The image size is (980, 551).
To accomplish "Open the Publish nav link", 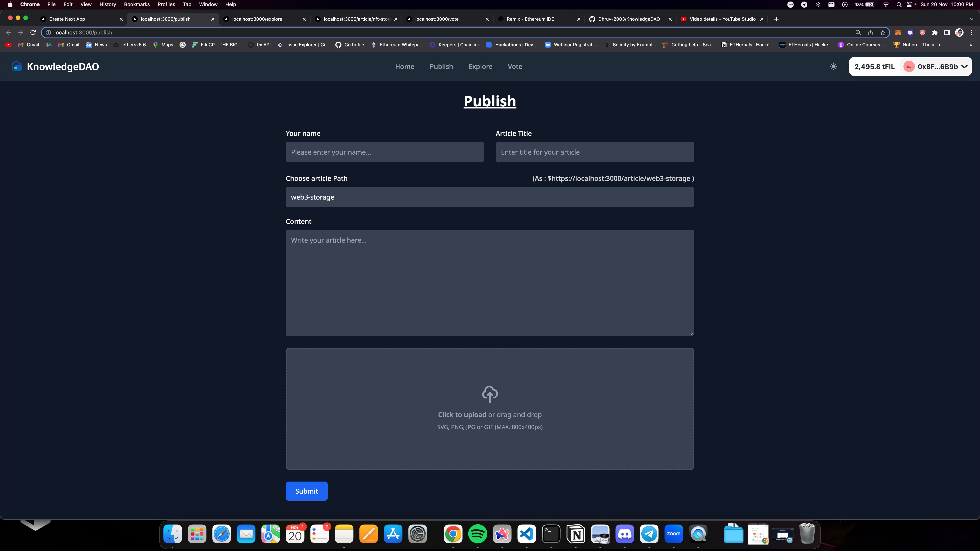I will pyautogui.click(x=441, y=67).
